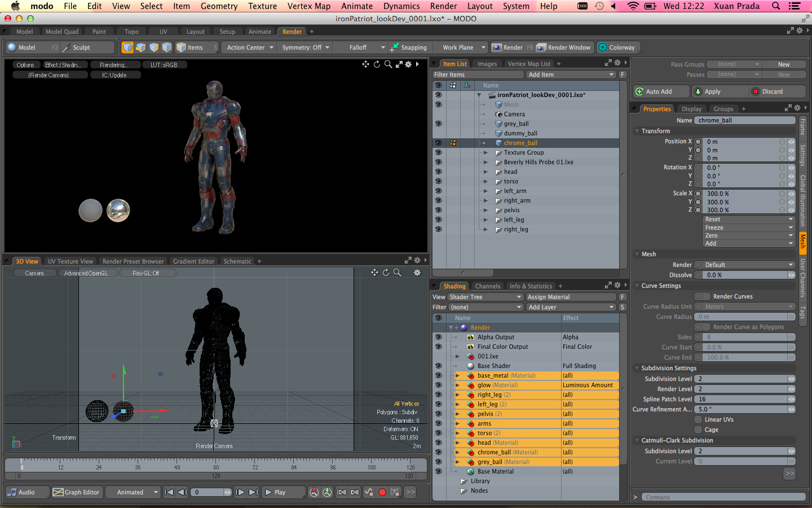812x508 pixels.
Task: Hide the glow material layer
Action: (438, 385)
